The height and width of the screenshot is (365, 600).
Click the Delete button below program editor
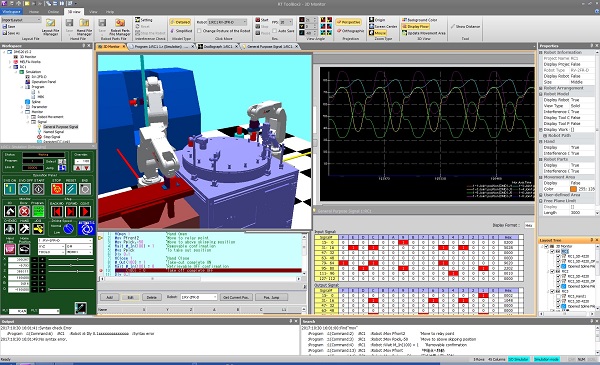tap(152, 297)
